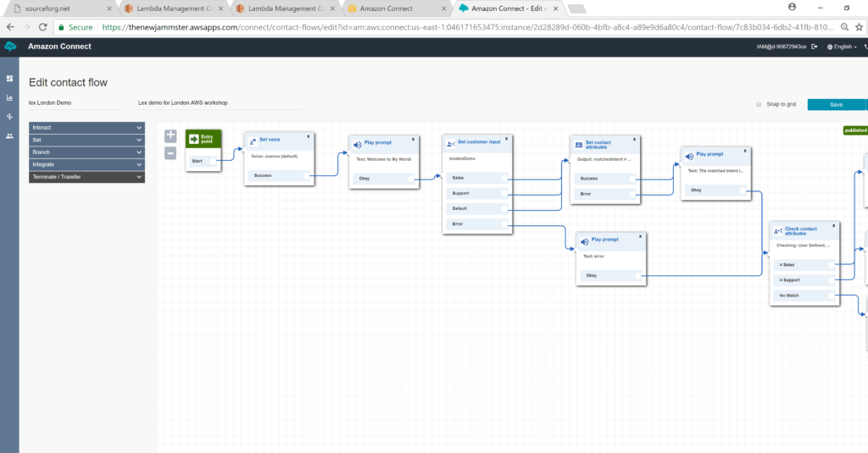This screenshot has width=868, height=453.
Task: Remove the Set voice block with x
Action: pyautogui.click(x=309, y=136)
